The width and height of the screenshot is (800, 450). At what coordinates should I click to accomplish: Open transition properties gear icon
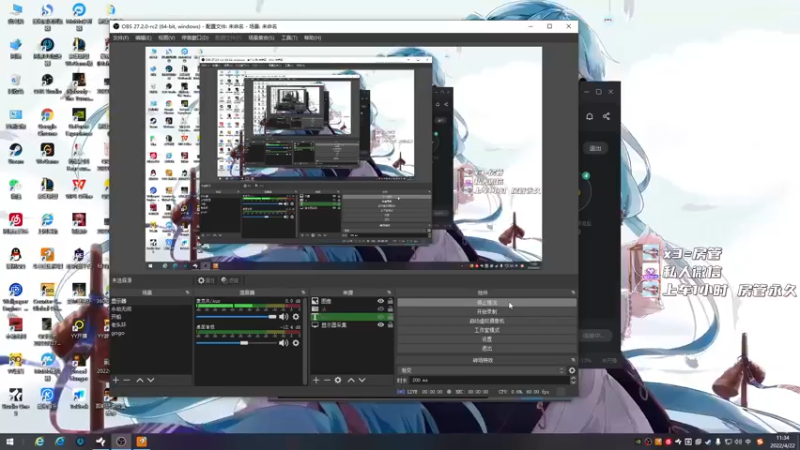572,370
